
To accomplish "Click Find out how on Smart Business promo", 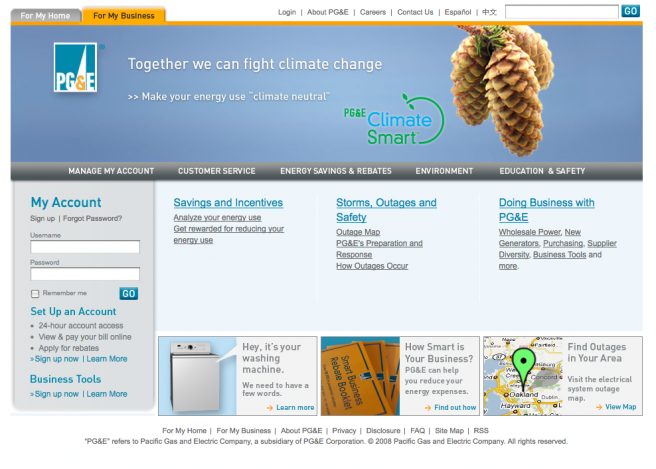I will point(455,407).
